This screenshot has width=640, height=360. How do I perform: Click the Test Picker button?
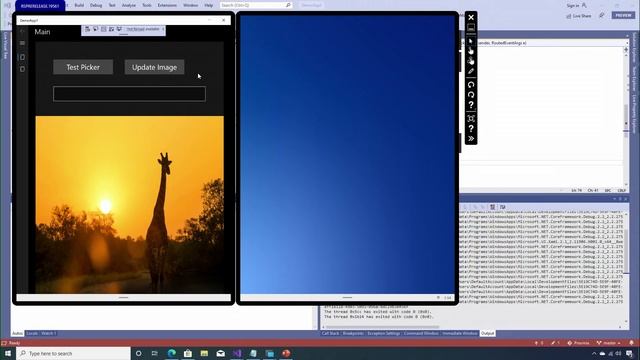(83, 67)
